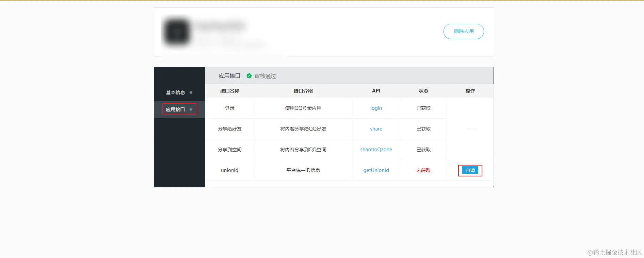The width and height of the screenshot is (644, 258).
Task: Click the API column header
Action: (x=376, y=91)
